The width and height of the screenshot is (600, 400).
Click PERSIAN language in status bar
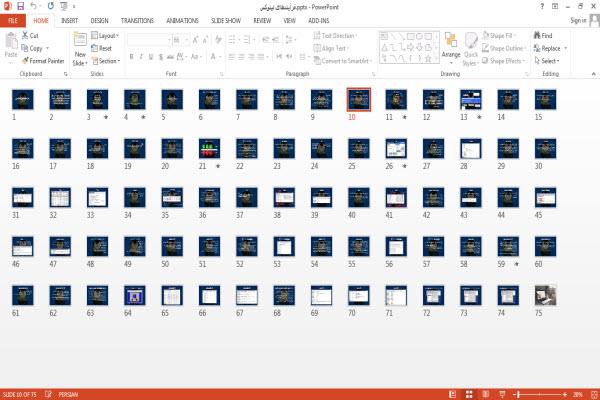click(x=68, y=394)
